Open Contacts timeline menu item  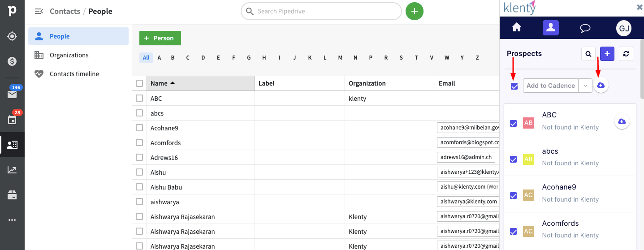[74, 74]
